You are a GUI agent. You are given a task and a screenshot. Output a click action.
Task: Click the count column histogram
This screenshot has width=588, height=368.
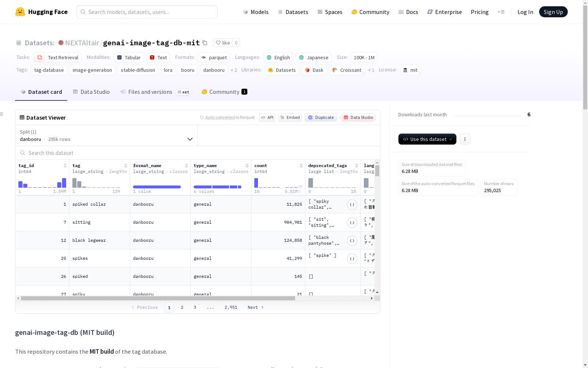click(x=278, y=183)
